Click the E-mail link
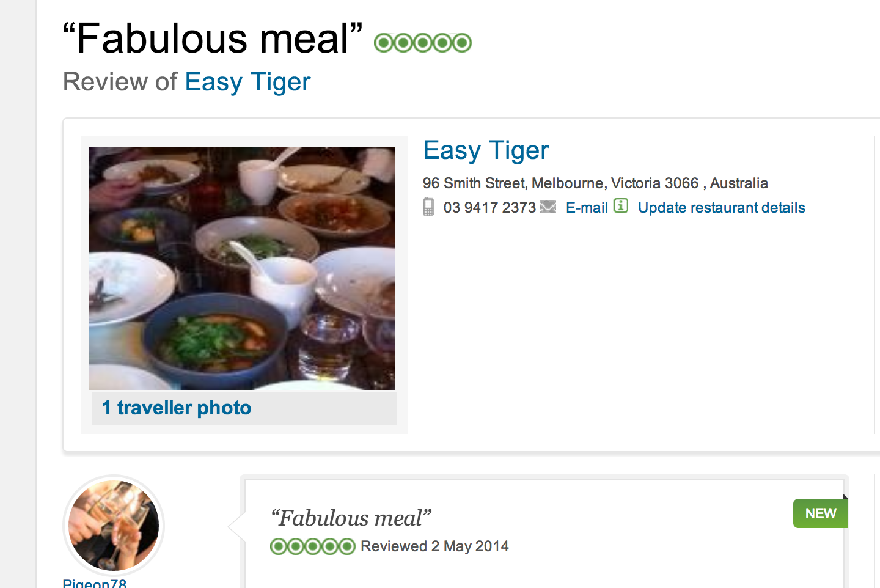The height and width of the screenshot is (588, 880). pos(587,208)
